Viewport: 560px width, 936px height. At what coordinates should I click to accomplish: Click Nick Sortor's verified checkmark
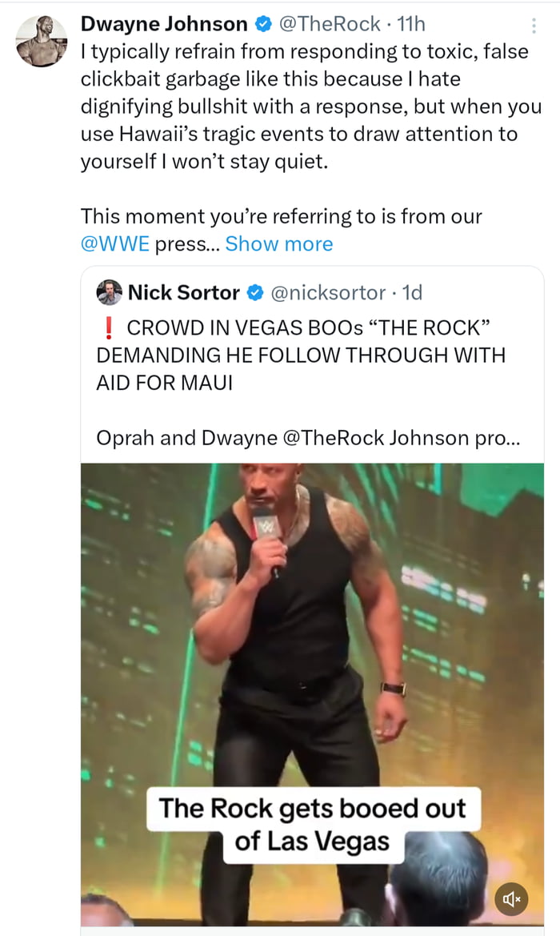click(x=254, y=293)
